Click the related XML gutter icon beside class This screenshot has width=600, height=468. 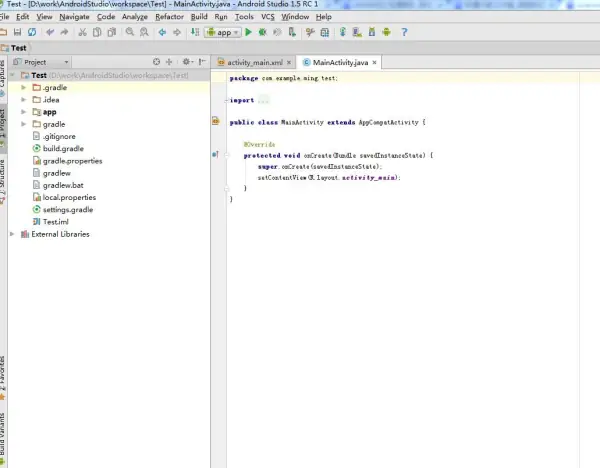[x=216, y=121]
